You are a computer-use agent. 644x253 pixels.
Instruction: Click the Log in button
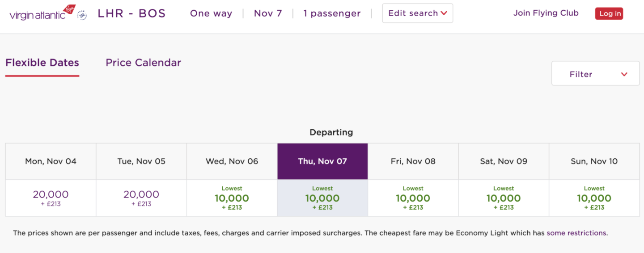tap(610, 13)
